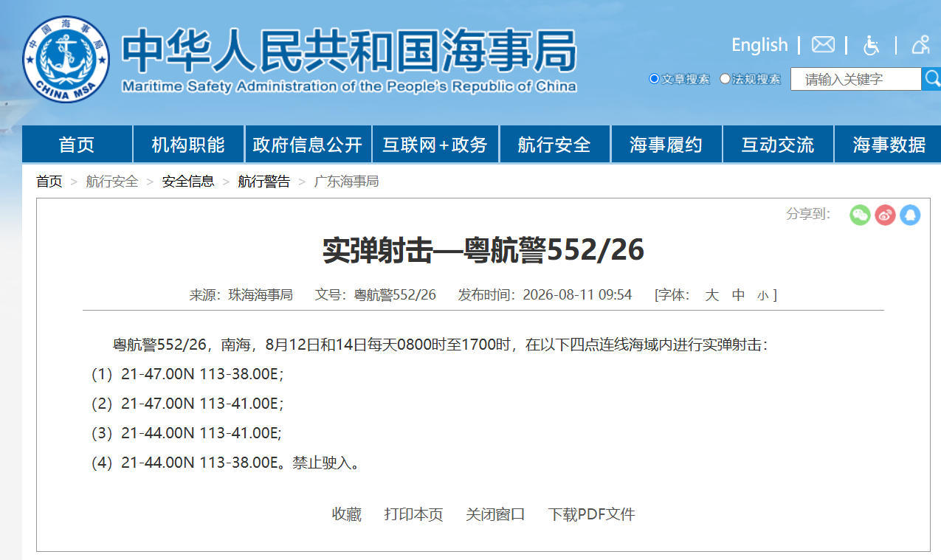Click 广东海事局 in the breadcrumb
Screen dimensions: 941x560
tap(347, 182)
